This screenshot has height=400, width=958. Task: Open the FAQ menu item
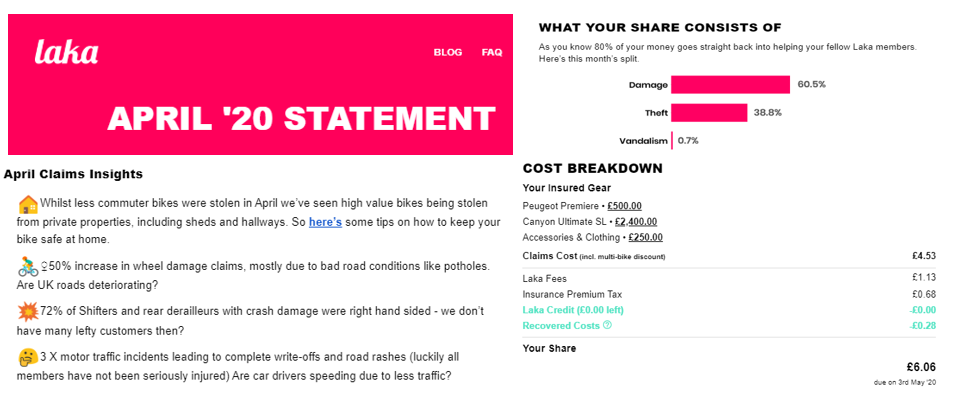coord(492,53)
